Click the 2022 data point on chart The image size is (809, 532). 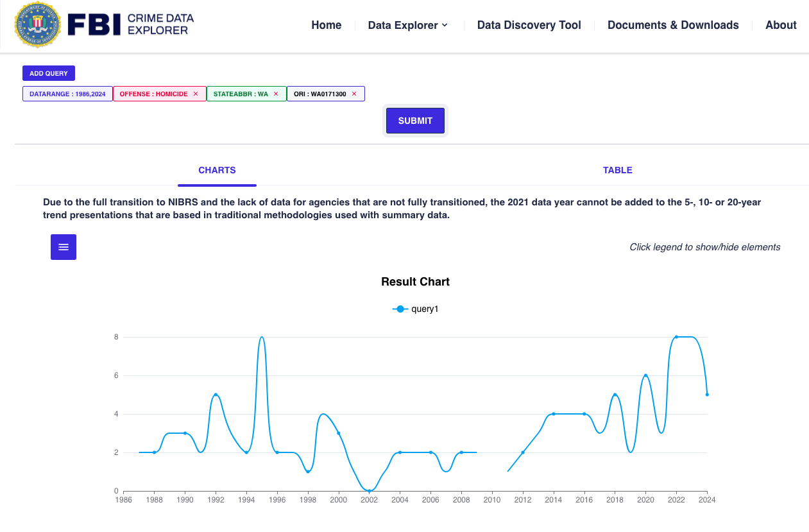[x=676, y=337]
